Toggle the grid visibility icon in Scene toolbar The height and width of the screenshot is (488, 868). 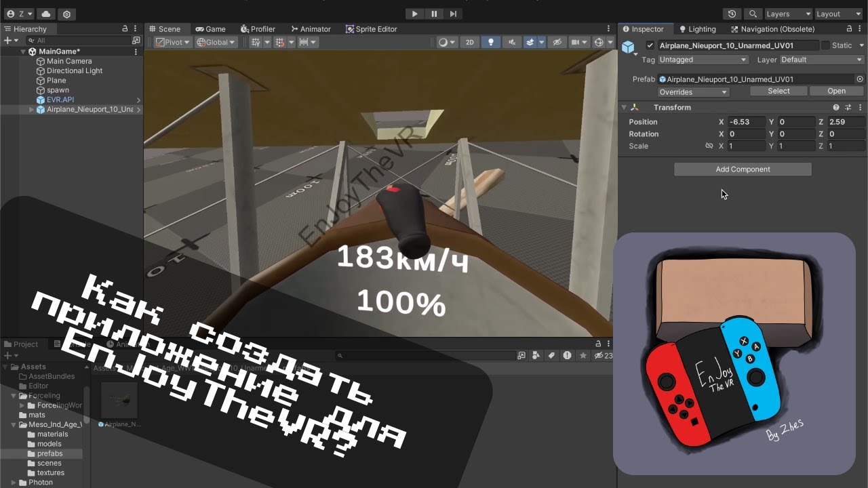(256, 42)
